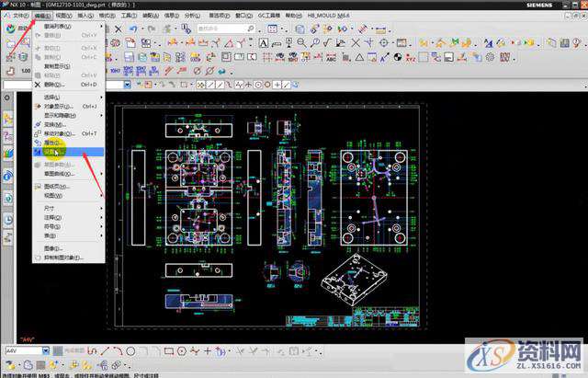Expand the 注释 (Annotation) submenu
Image resolution: width=588 pixels, height=378 pixels.
coord(50,217)
